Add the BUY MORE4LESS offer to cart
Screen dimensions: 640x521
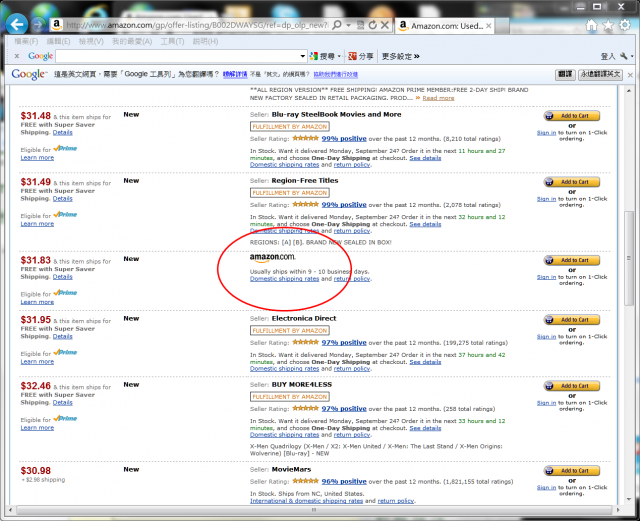[x=571, y=386]
